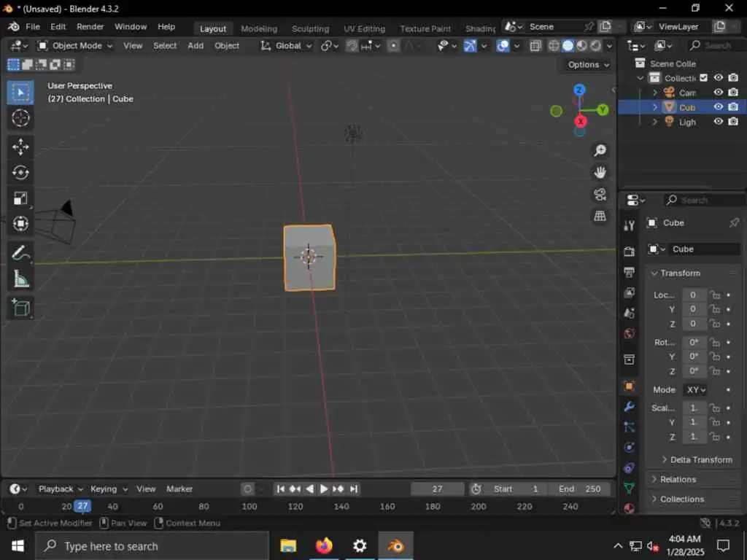The height and width of the screenshot is (560, 747).
Task: Switch orthographic/perspective grid icon
Action: (600, 216)
